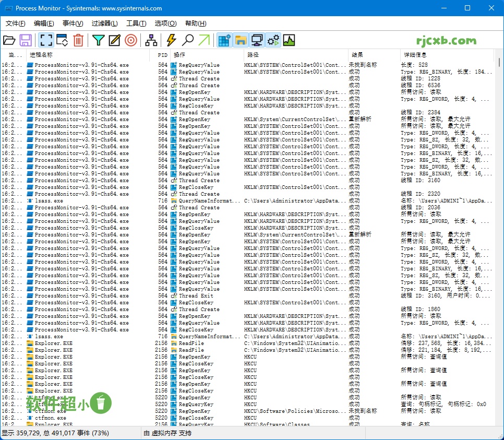Select the include-process-from-window crosshair tool
Image resolution: width=504 pixels, height=440 pixels.
click(131, 40)
